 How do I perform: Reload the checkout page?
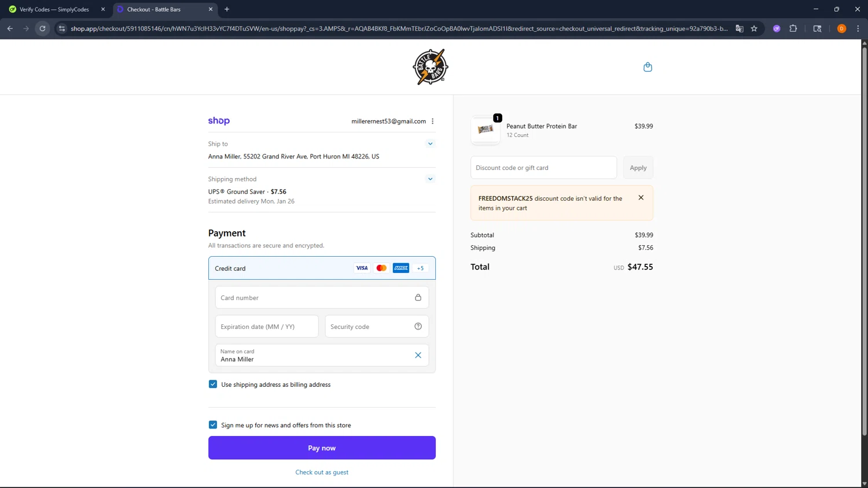click(x=42, y=28)
